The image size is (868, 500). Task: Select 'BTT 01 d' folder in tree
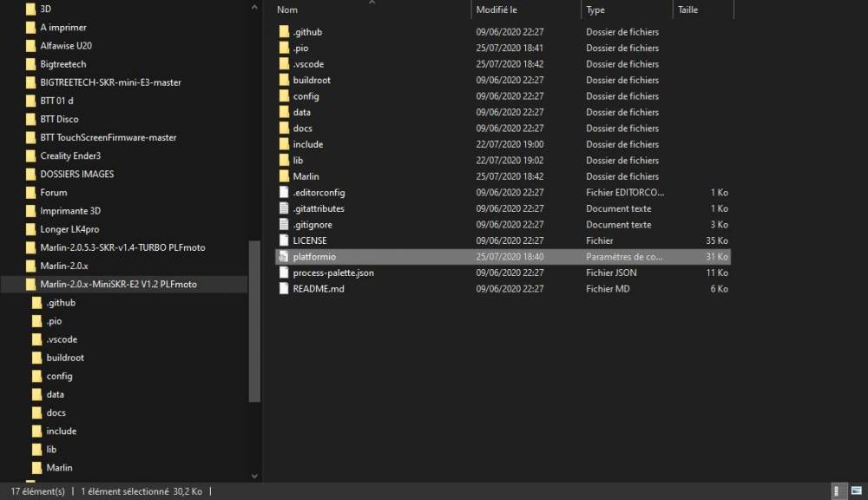[56, 100]
